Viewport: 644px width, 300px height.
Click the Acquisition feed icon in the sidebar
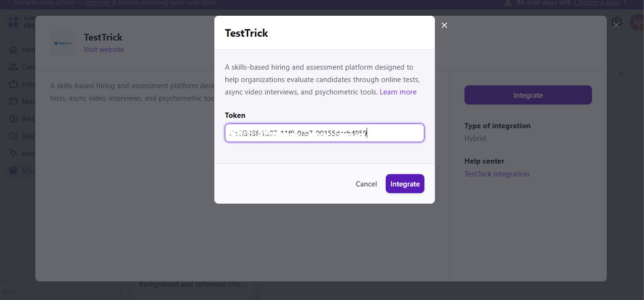(x=13, y=153)
